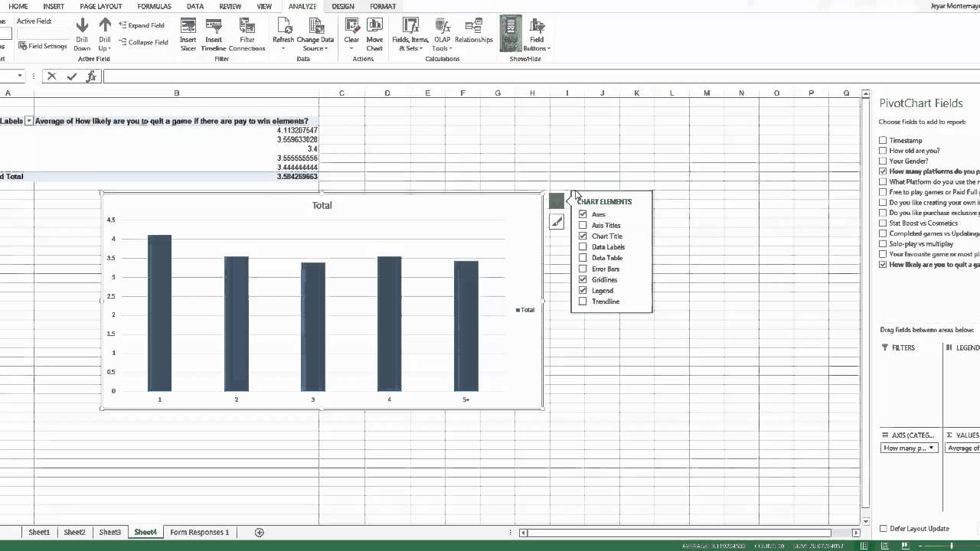Uncheck Axes in Chart Elements
The height and width of the screenshot is (551, 980).
[x=583, y=214]
